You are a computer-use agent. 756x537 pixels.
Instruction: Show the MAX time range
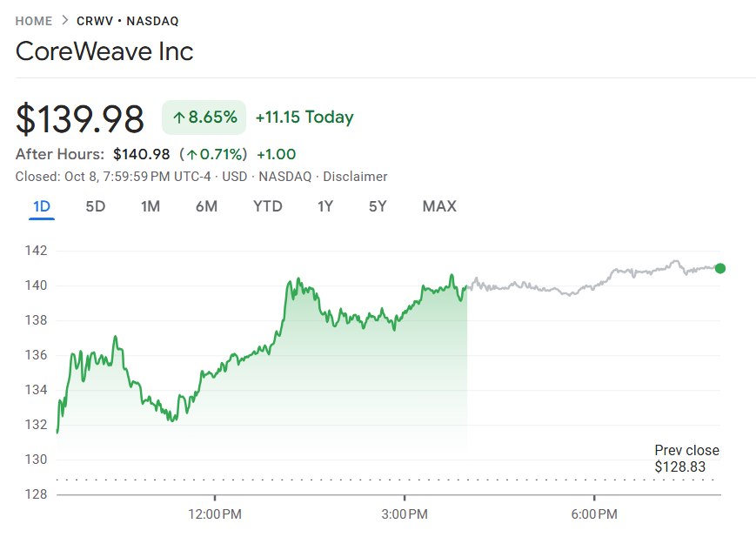(439, 206)
